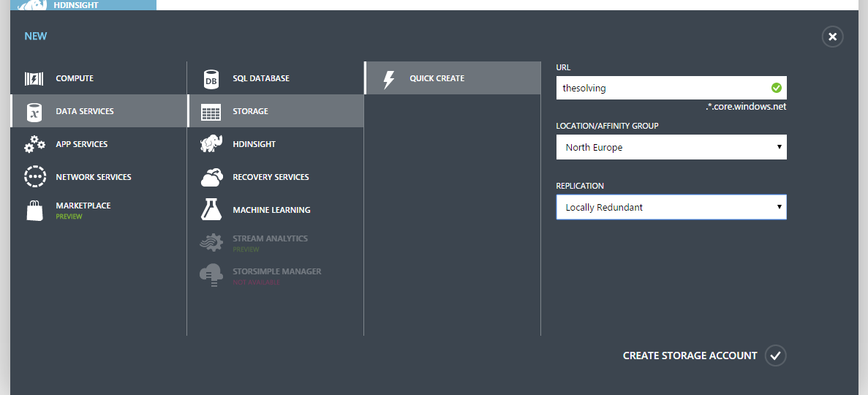Click the Compute barcode icon
The height and width of the screenshot is (395, 868).
pyautogui.click(x=34, y=79)
